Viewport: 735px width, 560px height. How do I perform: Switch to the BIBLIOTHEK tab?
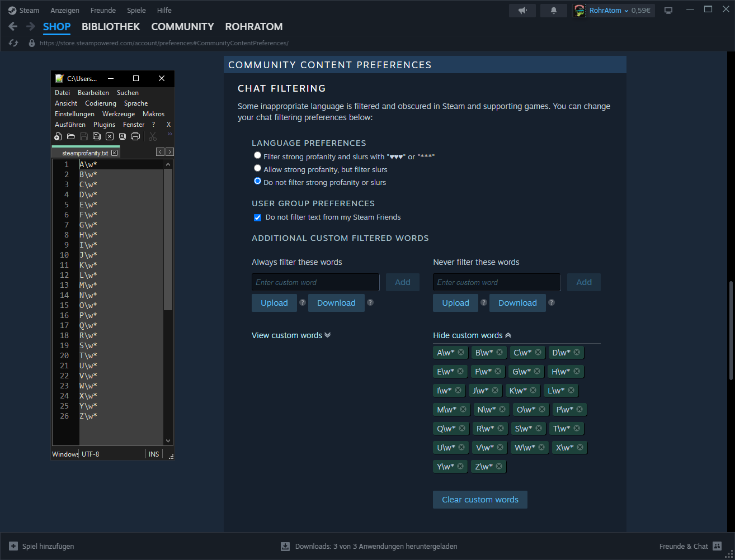point(111,26)
